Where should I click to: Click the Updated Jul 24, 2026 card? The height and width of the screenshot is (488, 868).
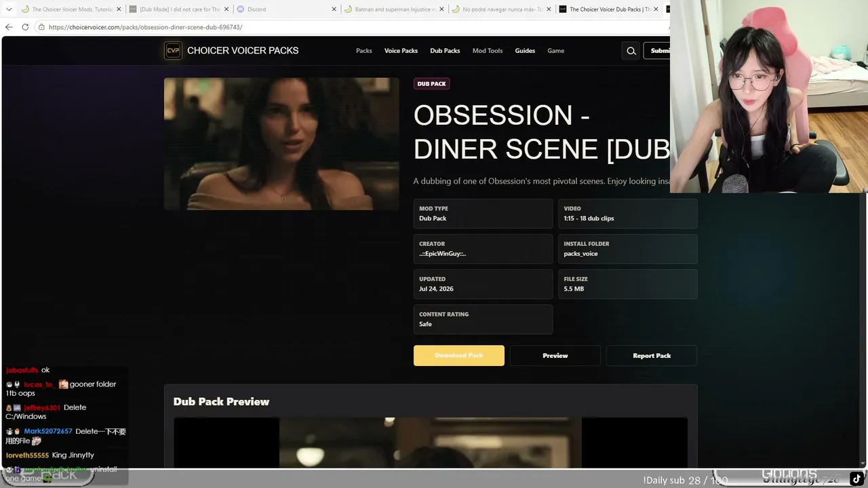483,284
